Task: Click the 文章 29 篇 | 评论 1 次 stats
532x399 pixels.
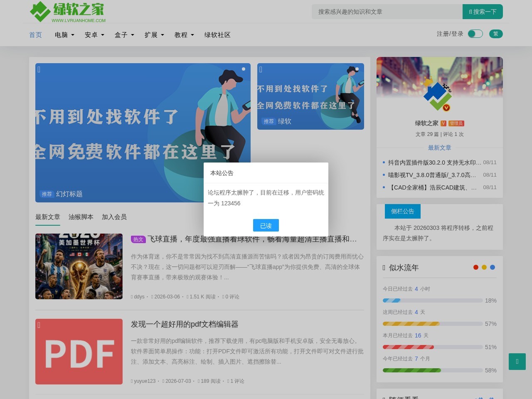Action: [439, 134]
